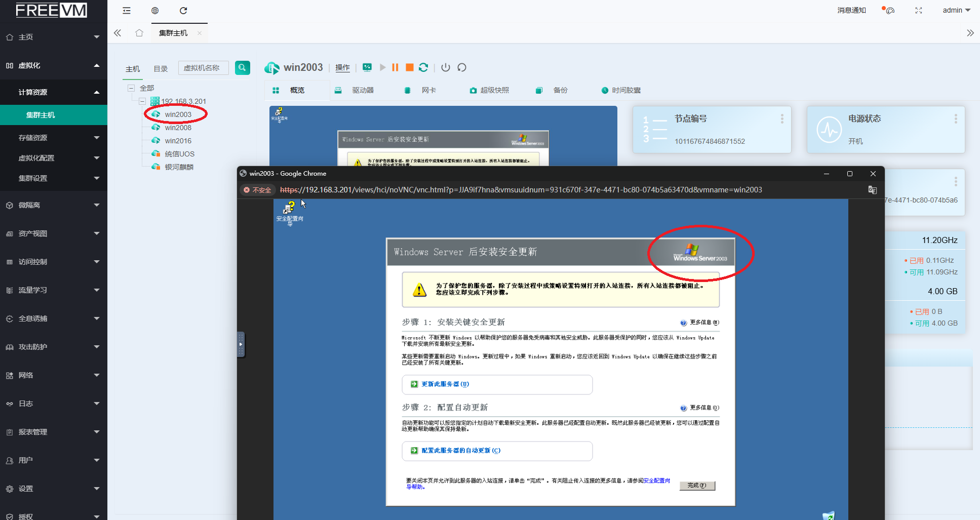Click the 完成 button in the update dialog
980x520 pixels.
click(697, 486)
